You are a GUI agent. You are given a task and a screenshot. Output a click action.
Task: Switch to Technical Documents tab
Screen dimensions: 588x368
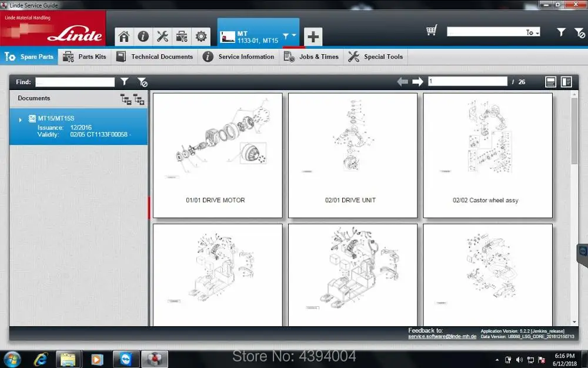point(155,57)
